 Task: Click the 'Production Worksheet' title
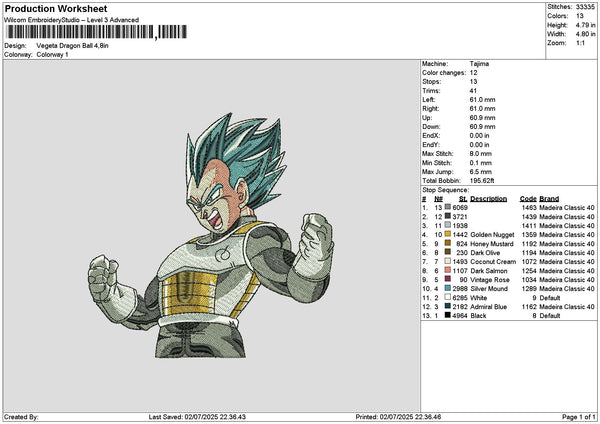[x=56, y=9]
